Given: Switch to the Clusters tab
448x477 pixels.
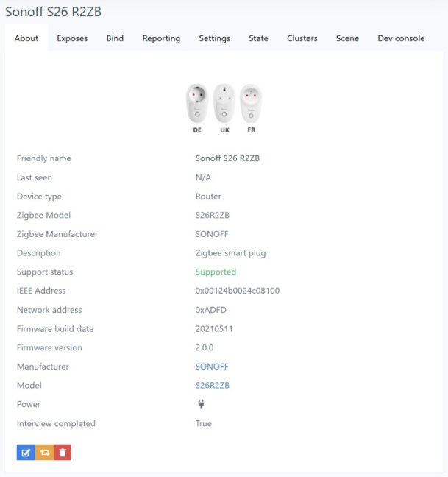Looking at the screenshot, I should click(x=302, y=38).
